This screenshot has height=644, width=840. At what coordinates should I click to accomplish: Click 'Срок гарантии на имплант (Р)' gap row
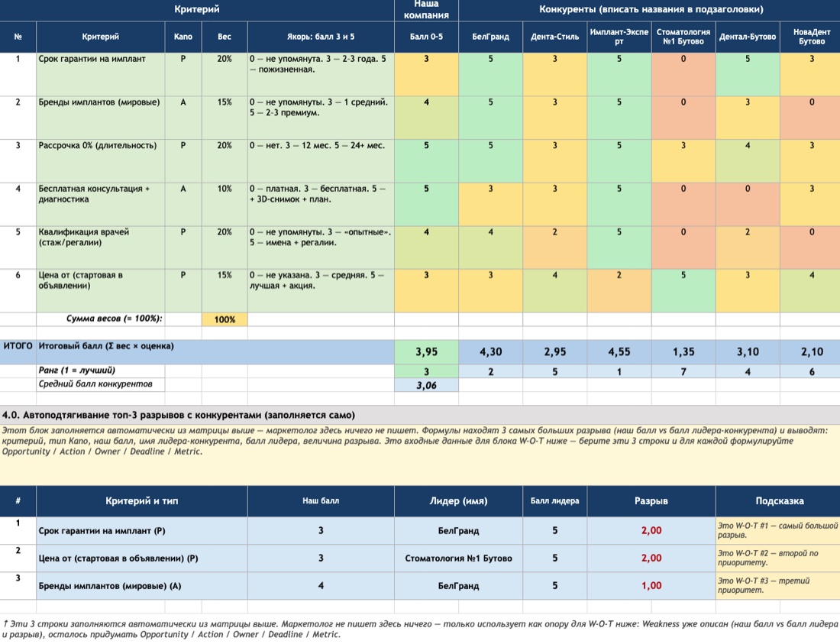142,531
